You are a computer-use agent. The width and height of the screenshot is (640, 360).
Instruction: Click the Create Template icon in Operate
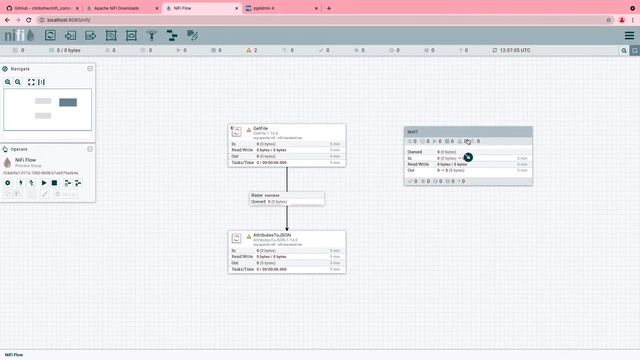pyautogui.click(x=67, y=183)
